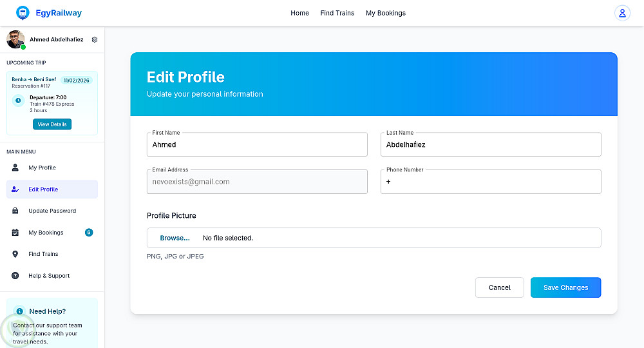Open settings gear next to Ahmed Abdelhafiez

coord(95,39)
